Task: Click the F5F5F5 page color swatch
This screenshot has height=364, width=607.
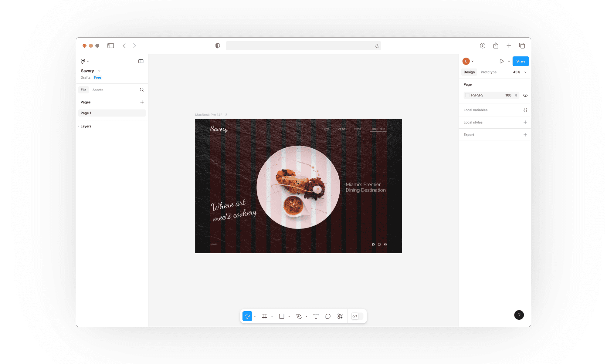Action: 467,95
